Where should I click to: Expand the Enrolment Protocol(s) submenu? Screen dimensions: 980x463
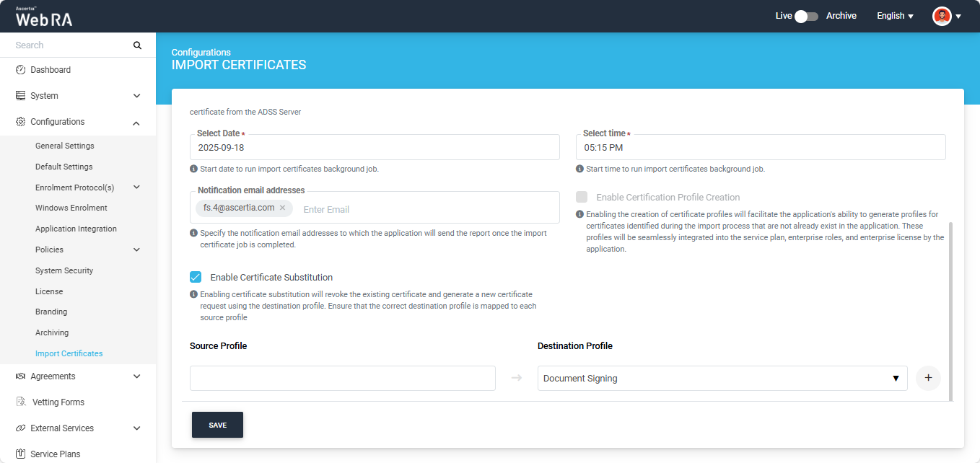pyautogui.click(x=136, y=188)
